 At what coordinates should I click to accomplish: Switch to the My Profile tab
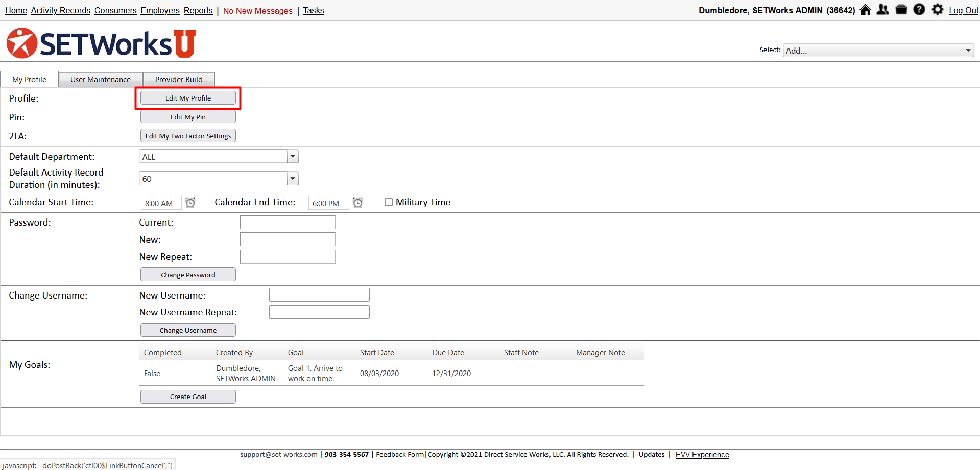[30, 80]
